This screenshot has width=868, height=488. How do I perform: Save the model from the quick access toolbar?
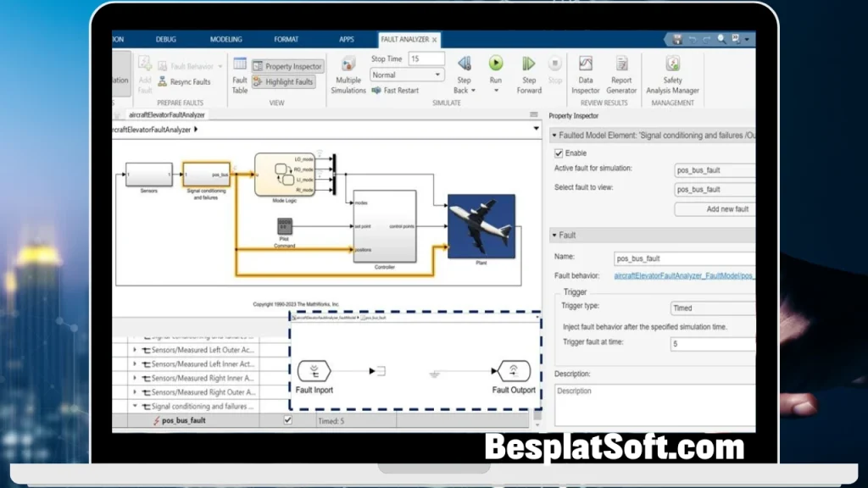tap(676, 39)
